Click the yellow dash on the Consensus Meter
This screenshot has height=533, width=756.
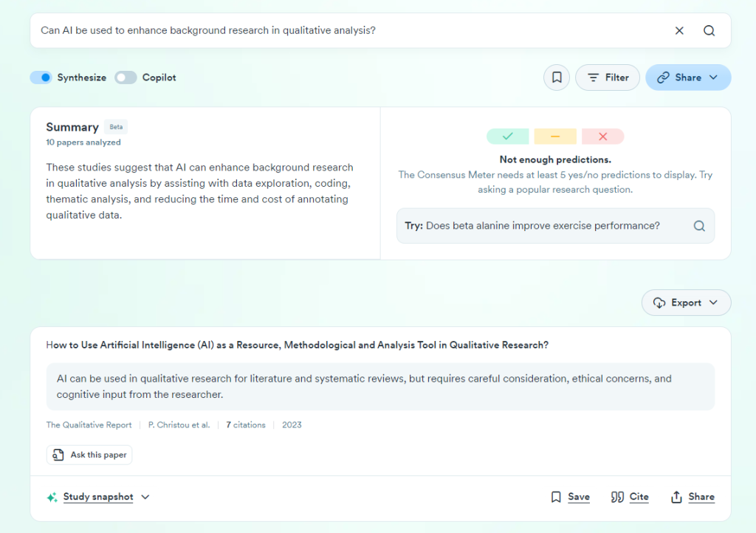(x=555, y=137)
